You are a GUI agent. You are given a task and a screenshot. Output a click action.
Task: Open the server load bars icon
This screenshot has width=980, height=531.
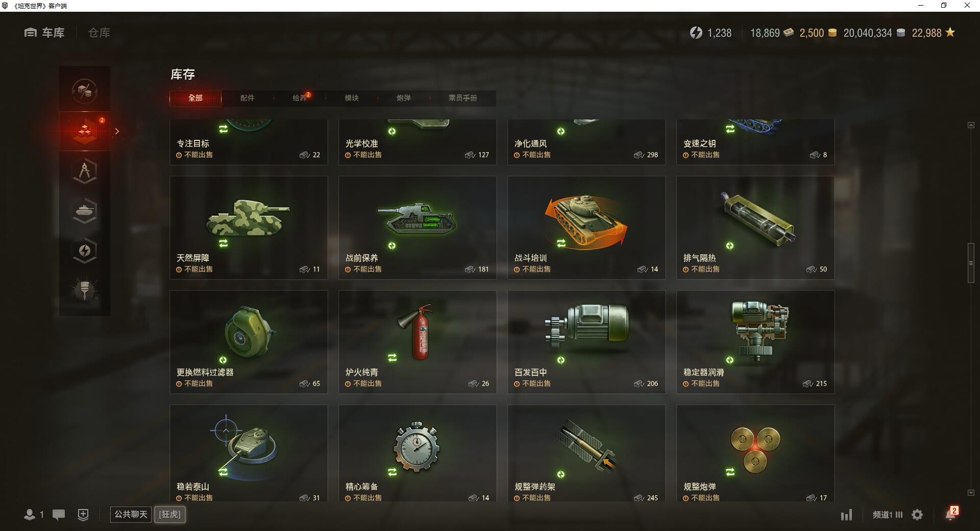(x=846, y=515)
